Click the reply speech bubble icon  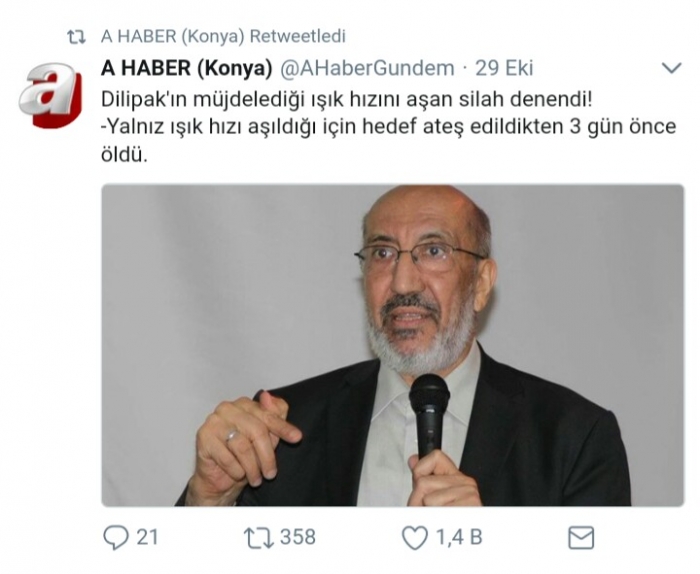click(116, 537)
